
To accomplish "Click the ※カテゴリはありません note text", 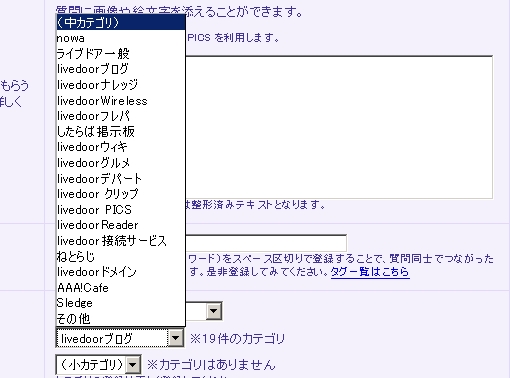I will [211, 365].
